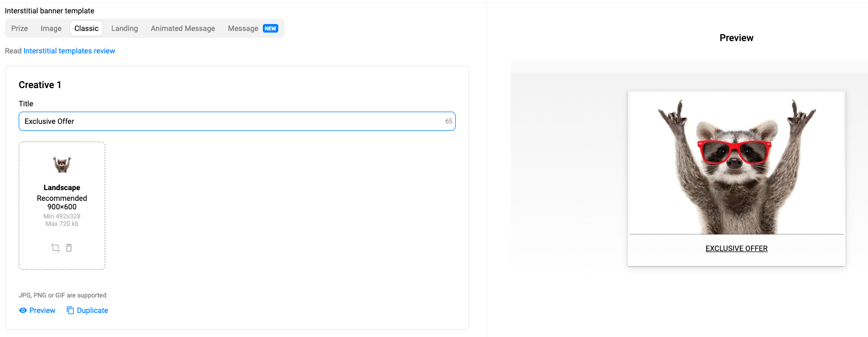Click the small raccoon upload thumbnail
Screen dimensions: 868x337
pyautogui.click(x=62, y=164)
